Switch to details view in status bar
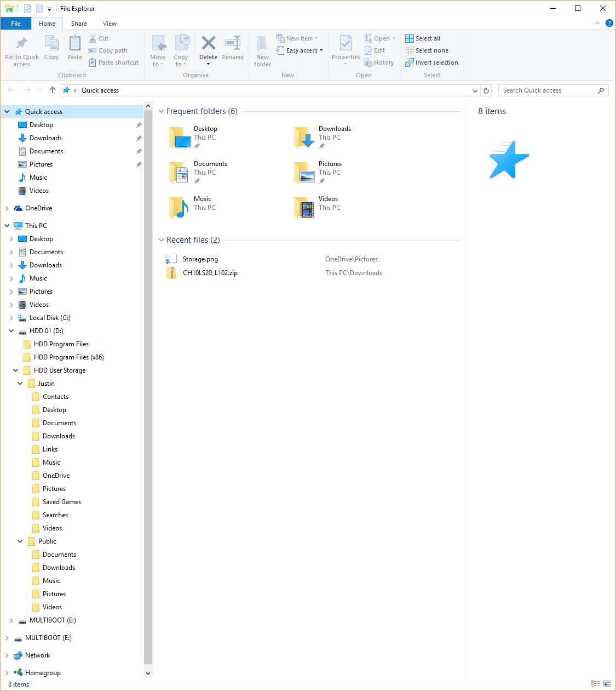 tap(595, 683)
